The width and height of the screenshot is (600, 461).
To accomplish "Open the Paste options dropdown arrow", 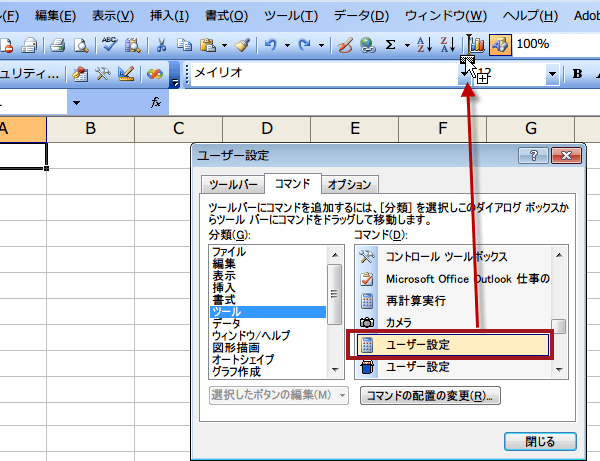I will pyautogui.click(x=225, y=45).
